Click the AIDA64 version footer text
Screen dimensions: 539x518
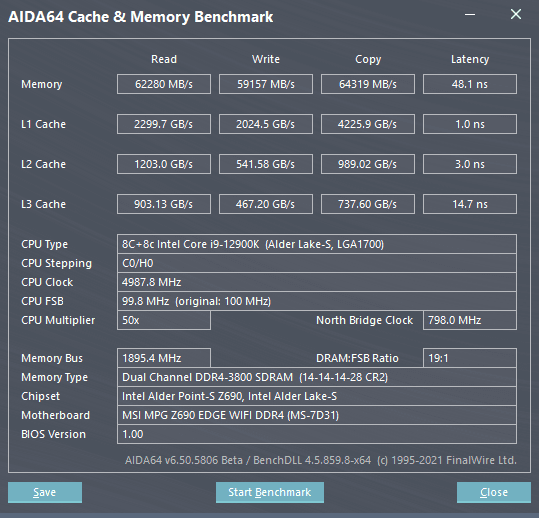(x=321, y=460)
